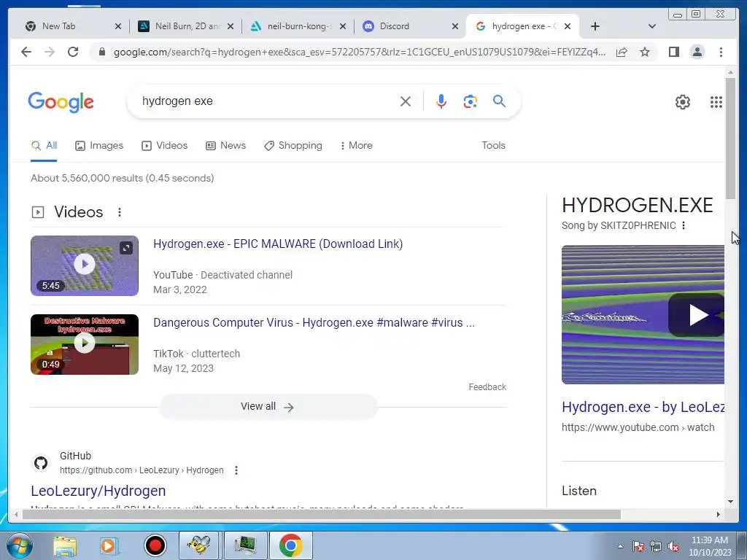
Task: Open a new browser tab
Action: [595, 26]
